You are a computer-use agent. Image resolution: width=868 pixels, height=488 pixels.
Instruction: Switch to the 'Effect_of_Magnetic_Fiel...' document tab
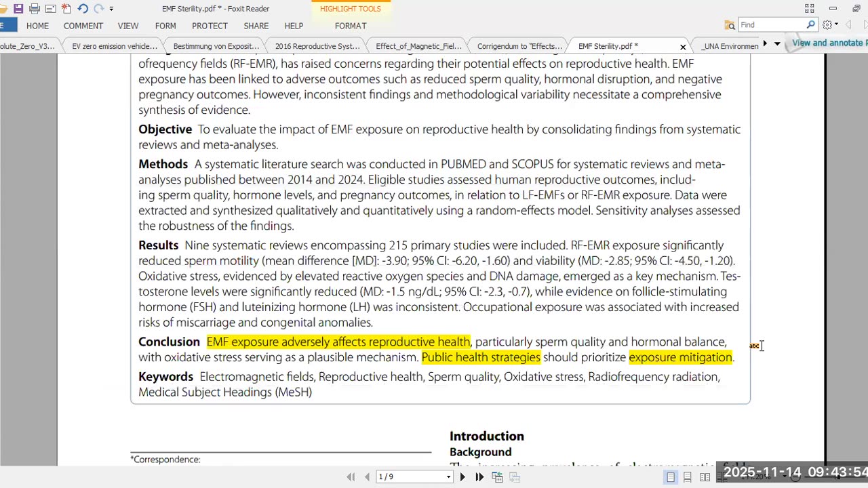coord(419,46)
